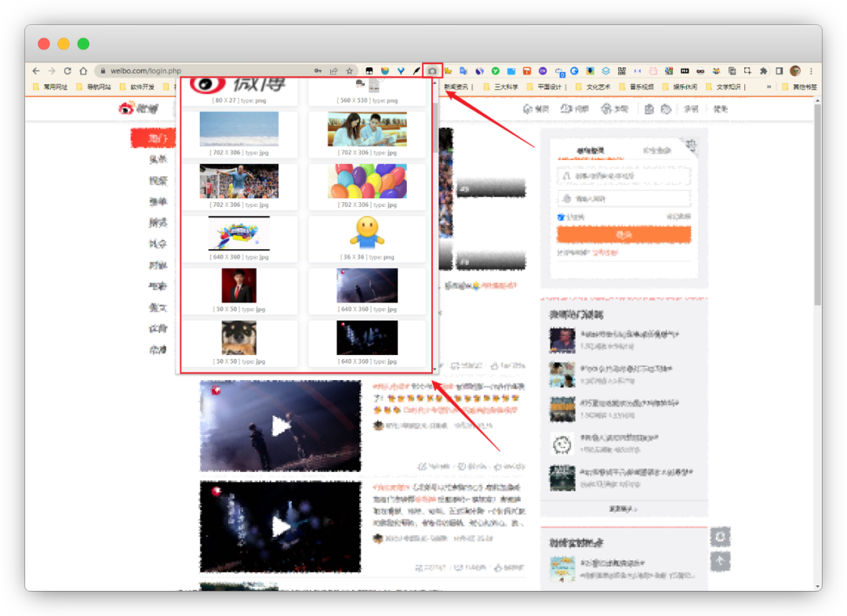Select the highlighted red category in left sidebar

pos(153,138)
